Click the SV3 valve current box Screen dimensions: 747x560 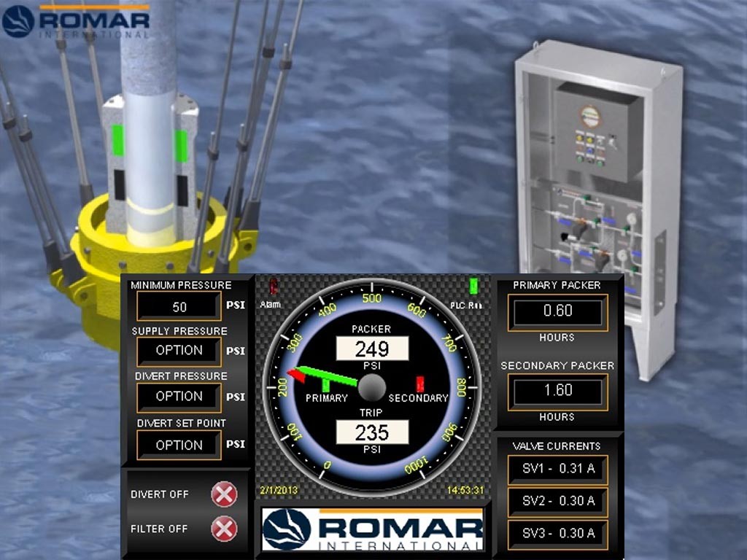558,533
